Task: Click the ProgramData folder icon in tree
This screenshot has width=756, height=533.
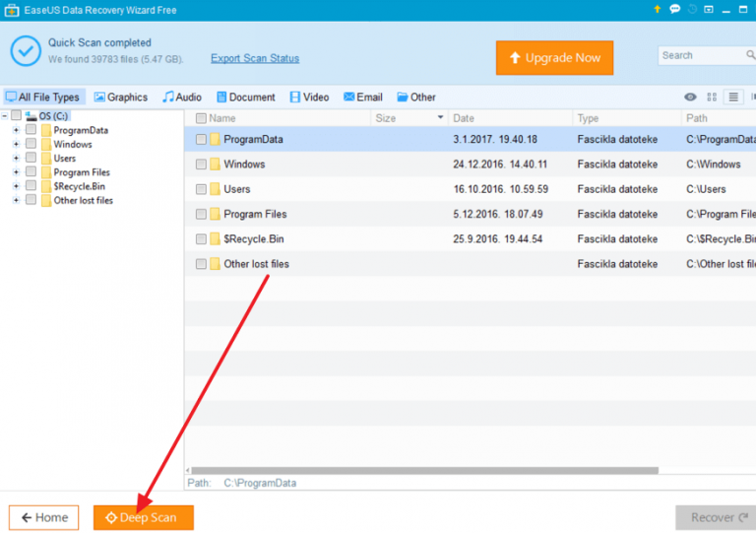Action: click(46, 130)
